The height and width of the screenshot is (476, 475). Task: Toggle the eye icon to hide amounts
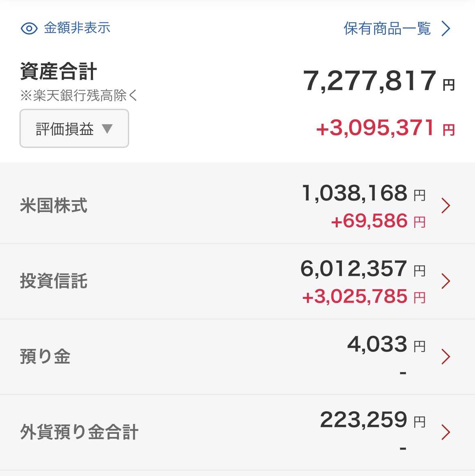pos(29,28)
